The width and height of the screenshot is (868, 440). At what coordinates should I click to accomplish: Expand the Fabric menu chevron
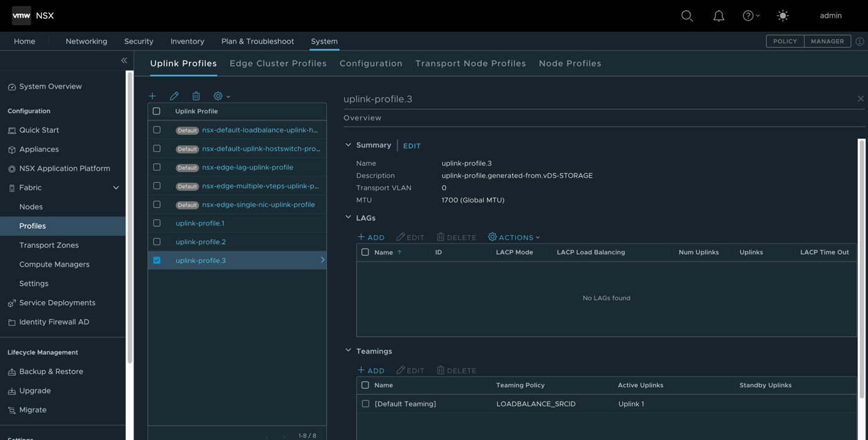[116, 188]
